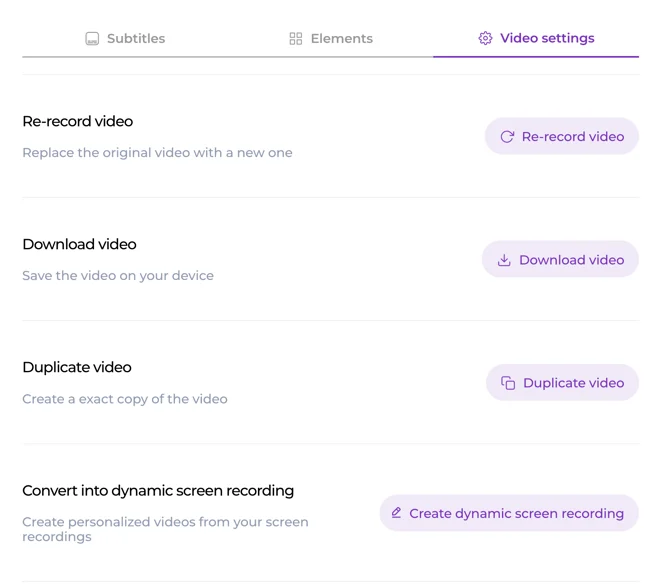Open the Elements tab label
Screen dimensions: 655x587
pyautogui.click(x=341, y=39)
